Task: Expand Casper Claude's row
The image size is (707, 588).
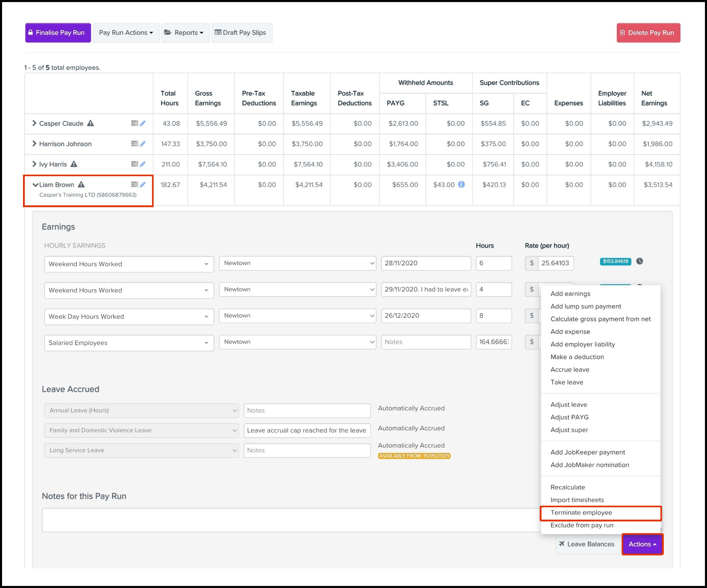Action: click(34, 123)
